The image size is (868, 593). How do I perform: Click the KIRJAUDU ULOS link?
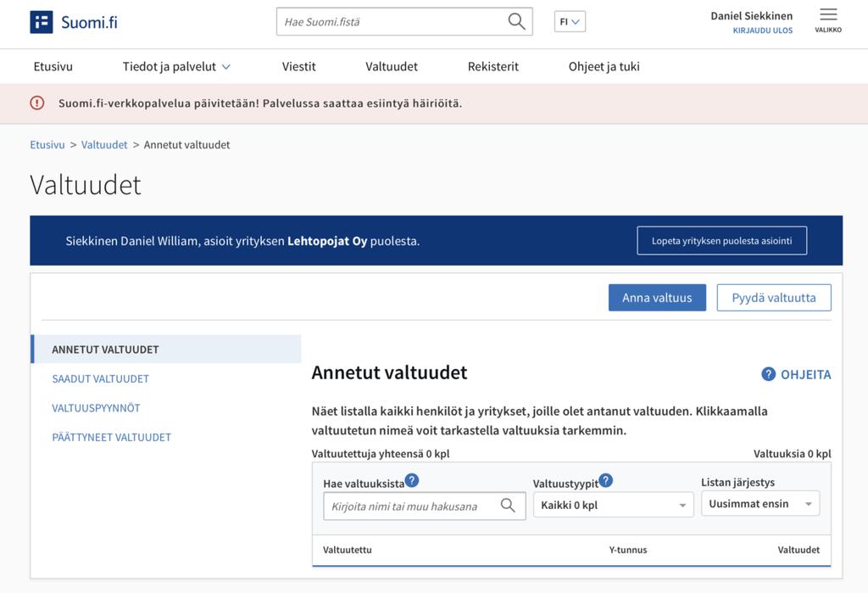click(763, 31)
